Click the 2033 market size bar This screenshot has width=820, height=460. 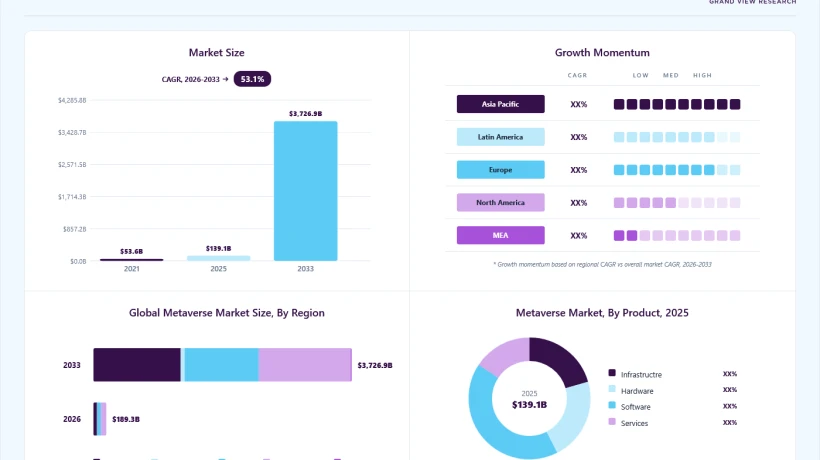305,191
